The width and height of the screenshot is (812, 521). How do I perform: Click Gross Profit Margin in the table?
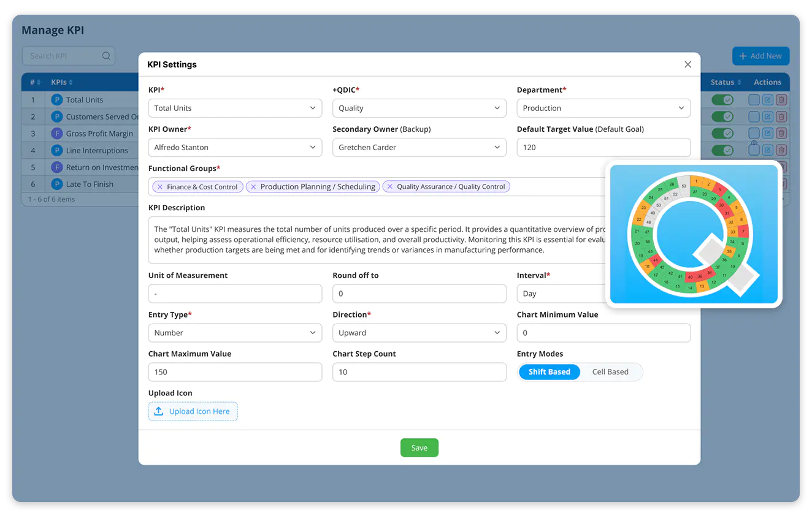point(99,134)
